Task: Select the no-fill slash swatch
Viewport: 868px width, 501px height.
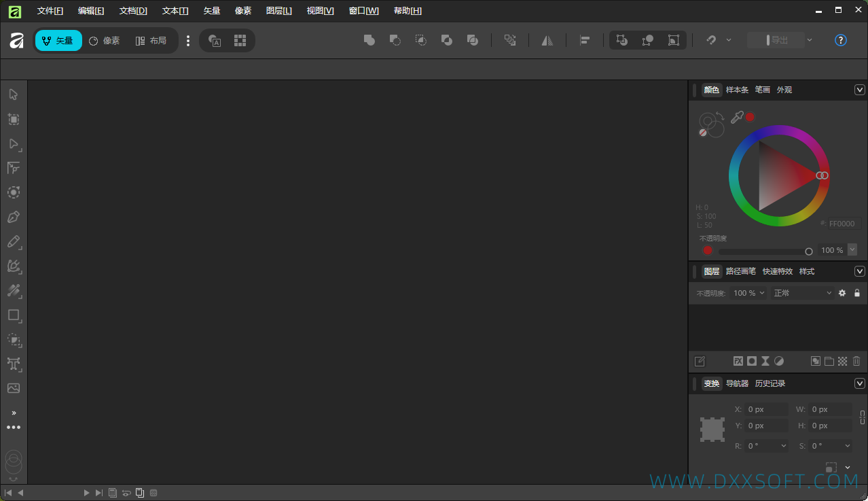Action: click(703, 133)
